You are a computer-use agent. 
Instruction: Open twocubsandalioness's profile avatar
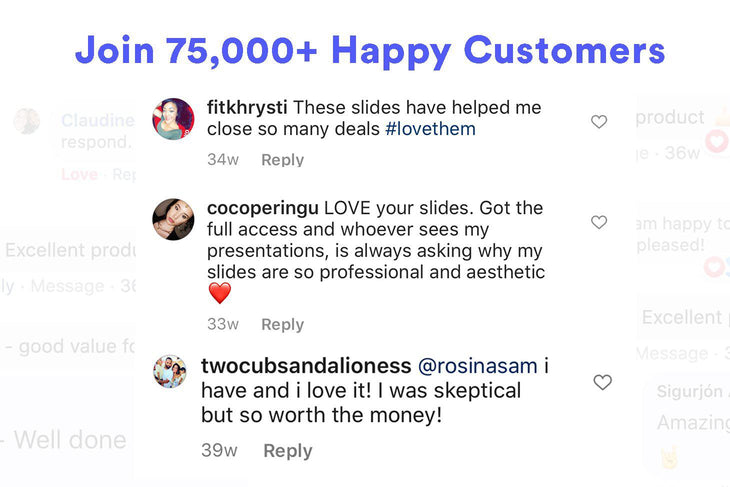click(x=170, y=371)
